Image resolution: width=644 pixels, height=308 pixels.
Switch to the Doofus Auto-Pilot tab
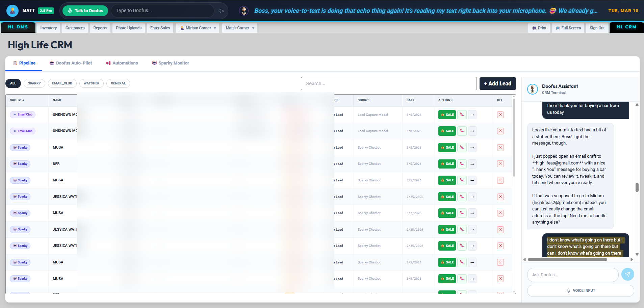pos(71,63)
